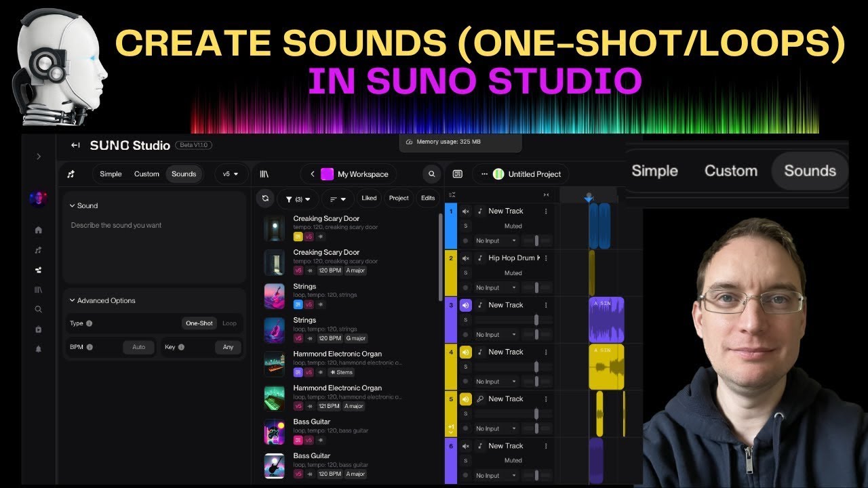Go to Home in the left sidebar
The height and width of the screenshot is (488, 868).
tap(38, 230)
